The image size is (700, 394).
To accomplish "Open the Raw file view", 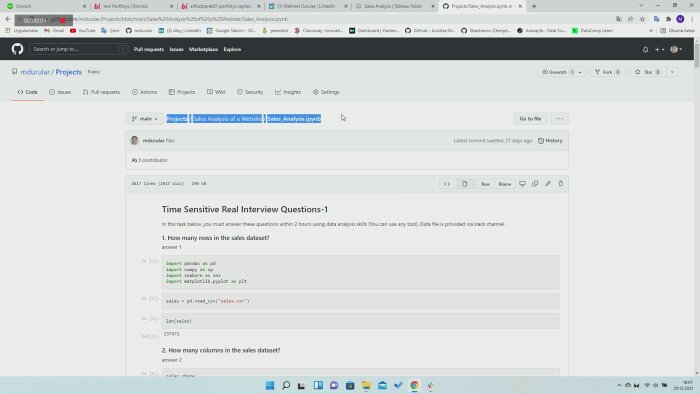I will pyautogui.click(x=485, y=184).
